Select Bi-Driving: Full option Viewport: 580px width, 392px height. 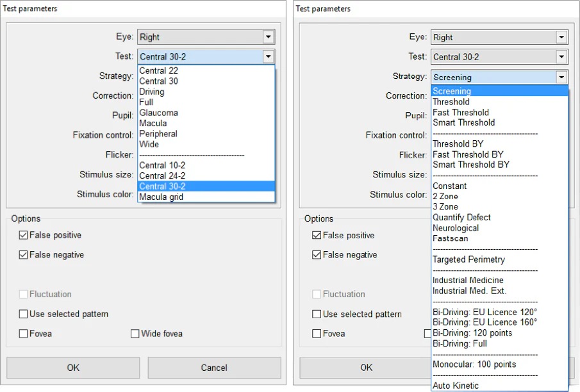click(x=499, y=343)
